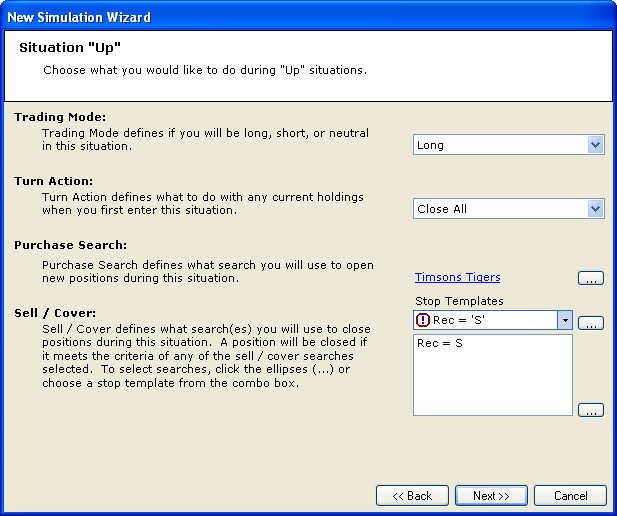Open the Purchase Search ellipsis browse button
The image size is (617, 516).
[x=590, y=278]
